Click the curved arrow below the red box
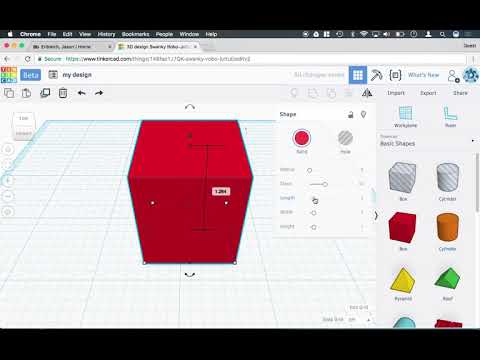This screenshot has height=360, width=480. (x=190, y=275)
